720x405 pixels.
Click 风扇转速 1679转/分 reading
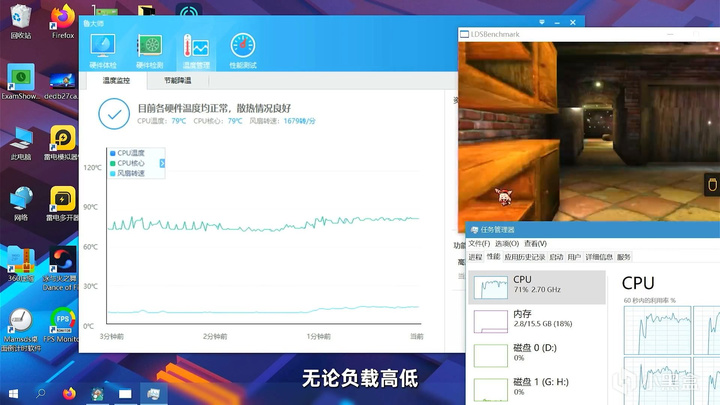tap(282, 121)
